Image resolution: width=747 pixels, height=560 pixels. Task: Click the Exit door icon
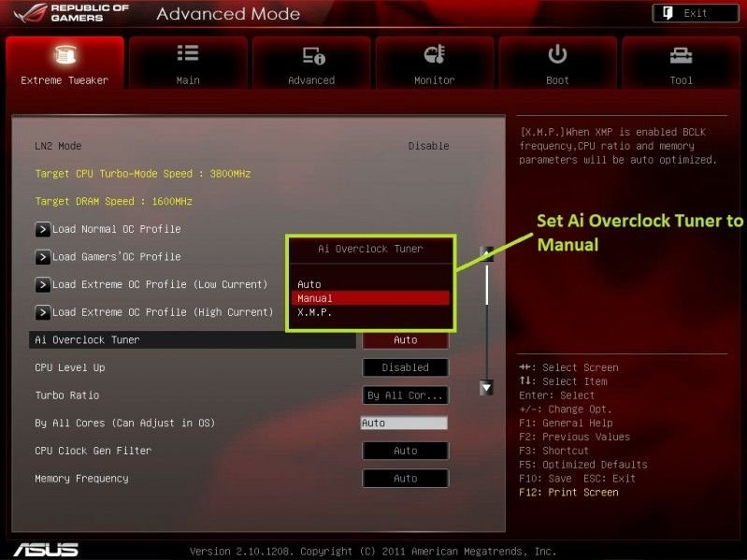(x=668, y=13)
